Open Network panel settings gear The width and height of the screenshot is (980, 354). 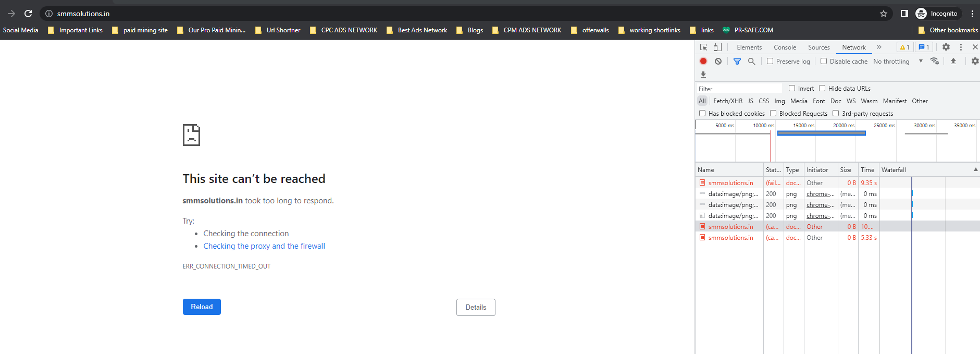click(975, 61)
